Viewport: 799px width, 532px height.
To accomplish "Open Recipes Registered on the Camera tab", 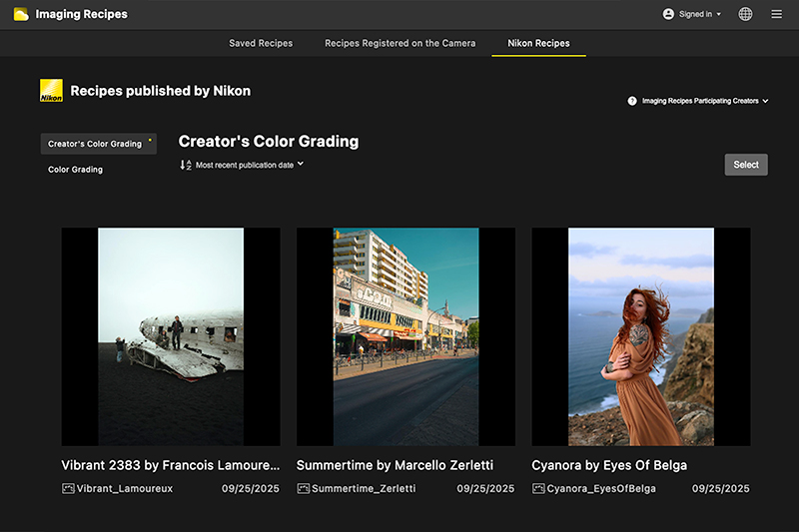I will point(399,44).
